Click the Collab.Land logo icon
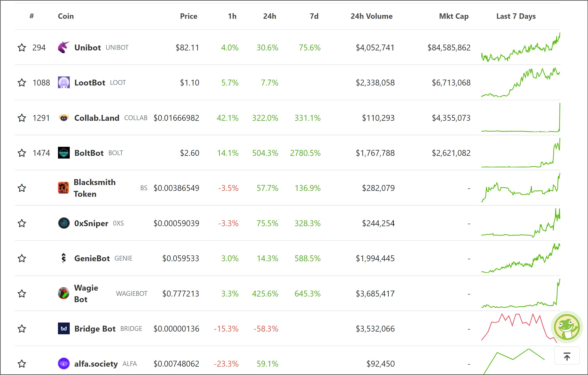 [x=64, y=118]
